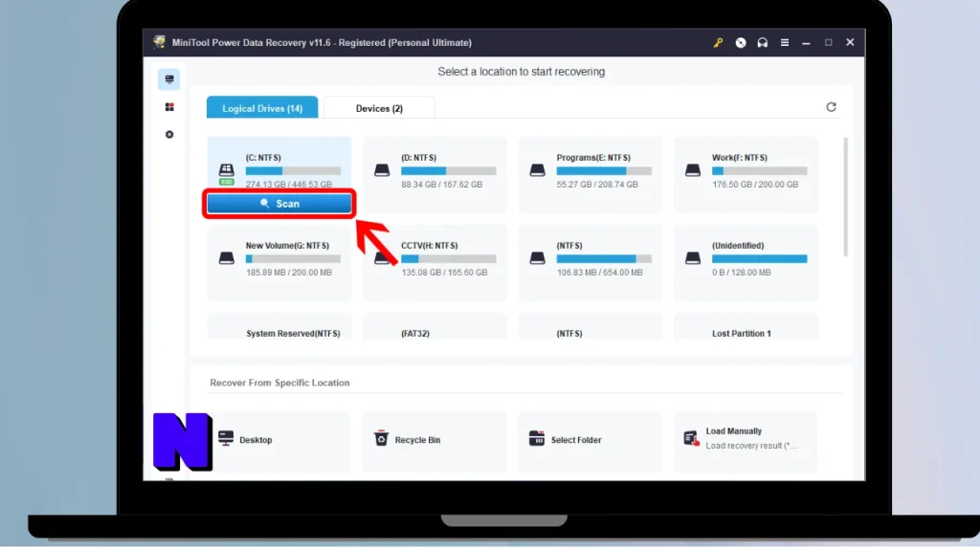980x551 pixels.
Task: Select the (FAT32) partition
Action: (x=434, y=327)
